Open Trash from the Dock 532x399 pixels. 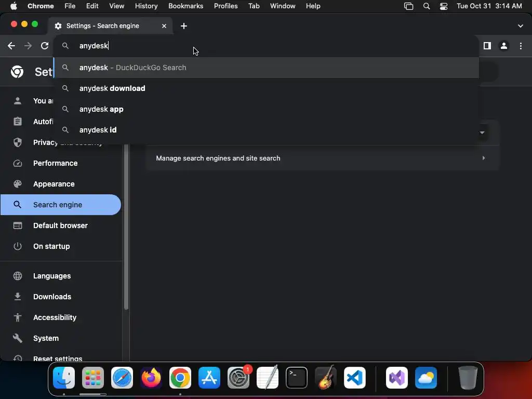(468, 378)
